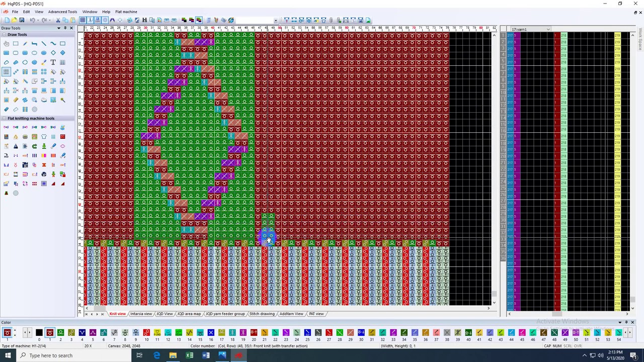Step the current color number spinner
Image resolution: width=644 pixels, height=362 pixels.
(x=15, y=332)
